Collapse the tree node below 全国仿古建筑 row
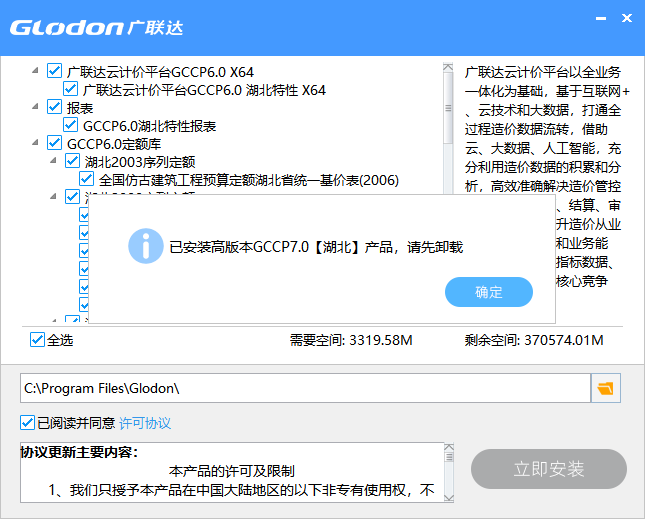645x519 pixels. tap(53, 197)
